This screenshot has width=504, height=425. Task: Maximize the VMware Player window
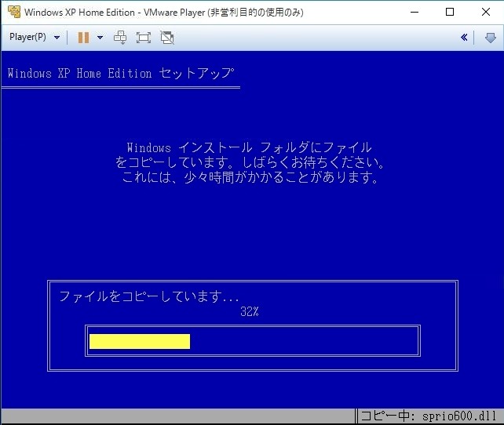[450, 12]
